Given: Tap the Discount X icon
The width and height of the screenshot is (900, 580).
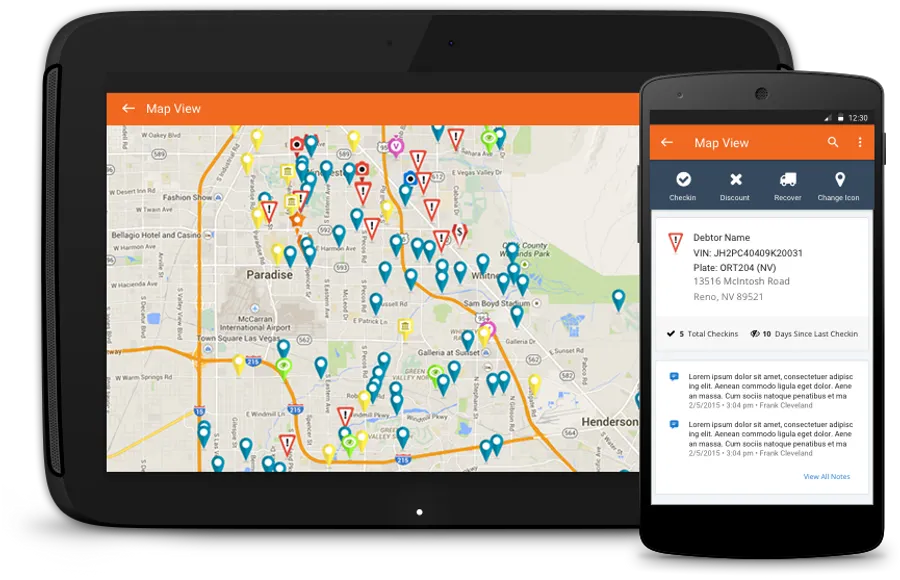Looking at the screenshot, I should 735,180.
